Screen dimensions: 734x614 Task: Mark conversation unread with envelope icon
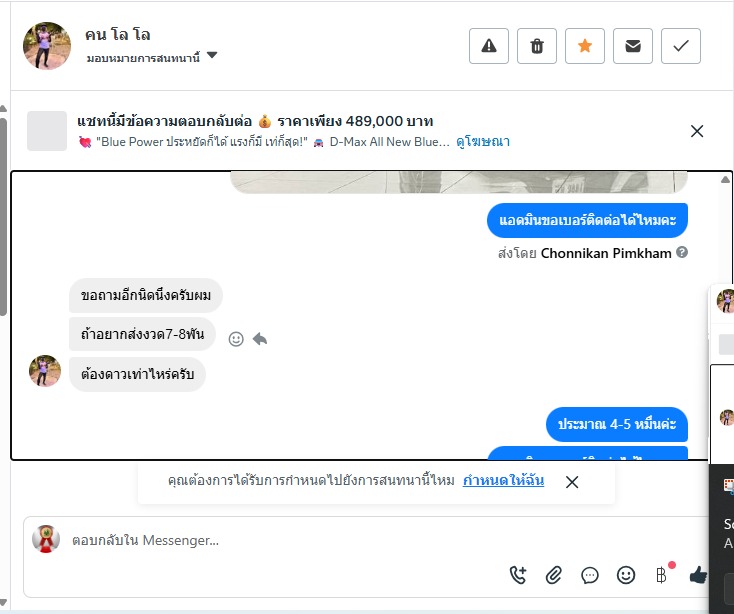[x=633, y=46]
